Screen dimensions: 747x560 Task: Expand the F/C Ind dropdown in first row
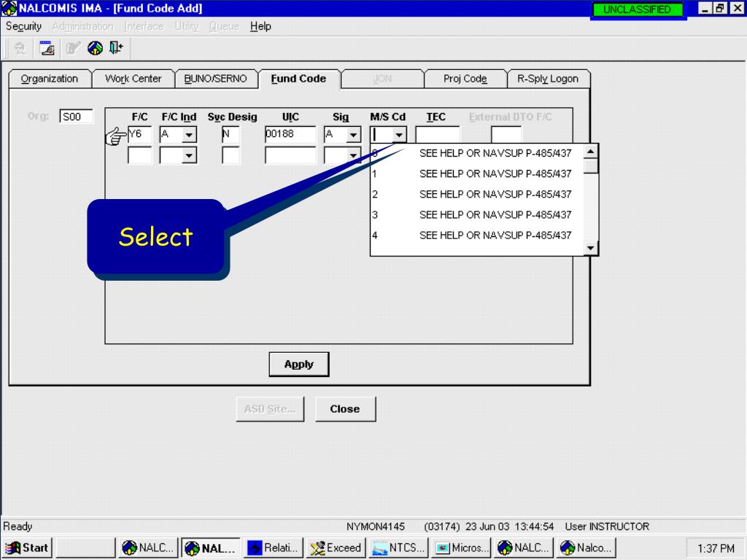(x=189, y=135)
